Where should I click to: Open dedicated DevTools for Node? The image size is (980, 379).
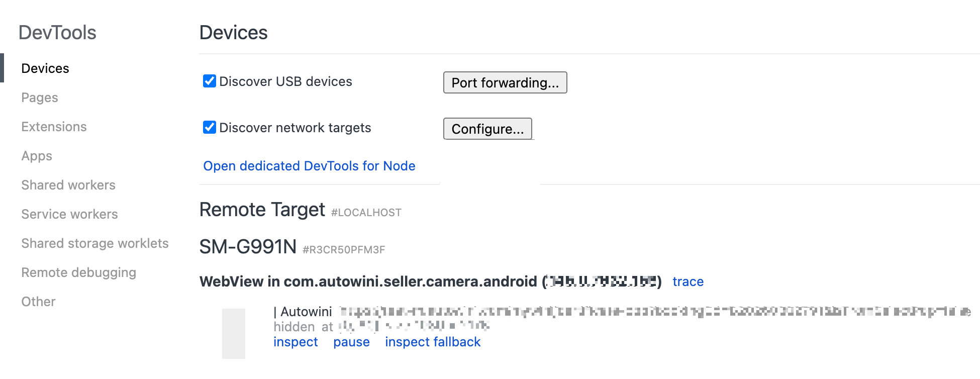pyautogui.click(x=309, y=166)
